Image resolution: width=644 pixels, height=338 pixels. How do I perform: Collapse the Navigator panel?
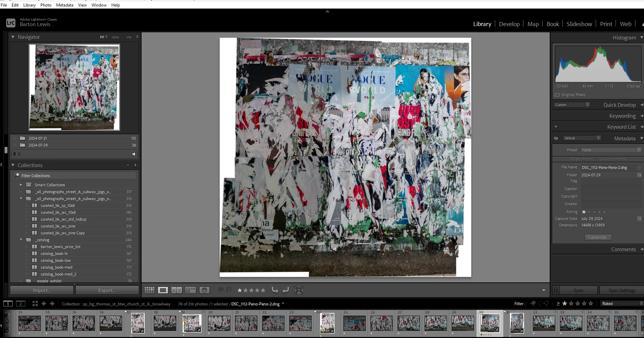coord(13,37)
